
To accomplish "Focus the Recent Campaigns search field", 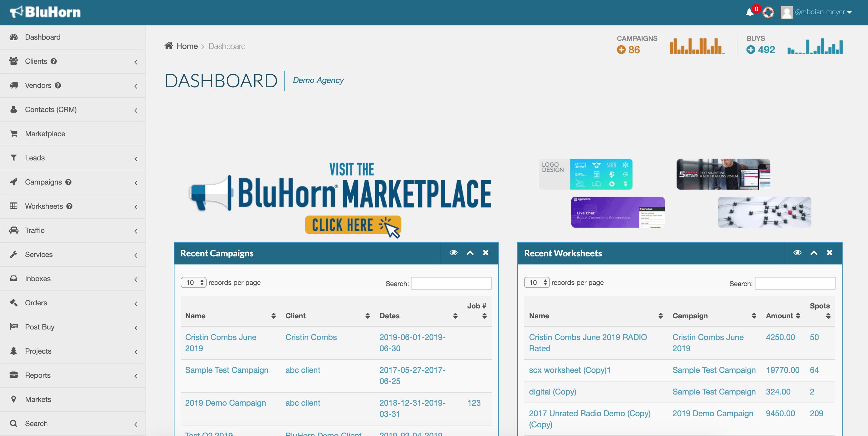I will pyautogui.click(x=451, y=283).
